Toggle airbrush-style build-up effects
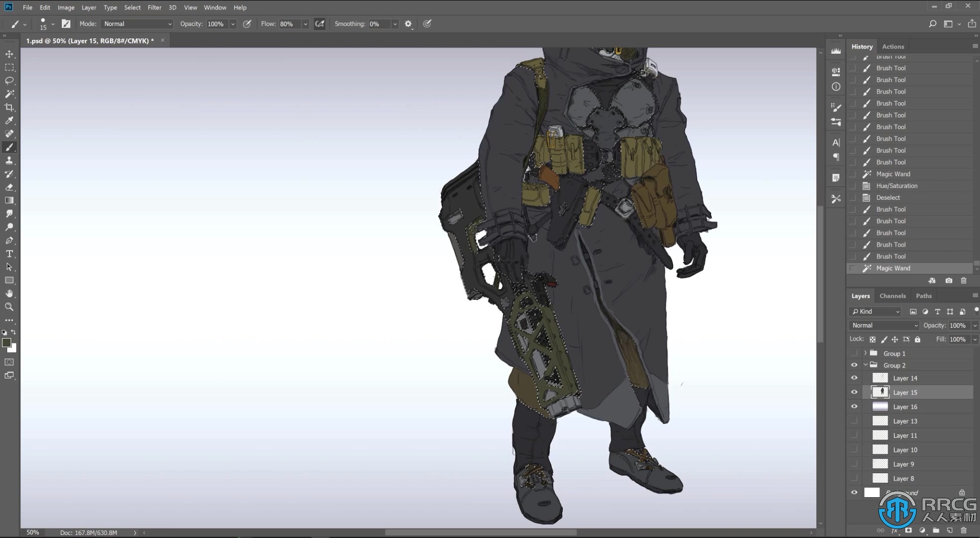This screenshot has width=980, height=538. pos(320,24)
